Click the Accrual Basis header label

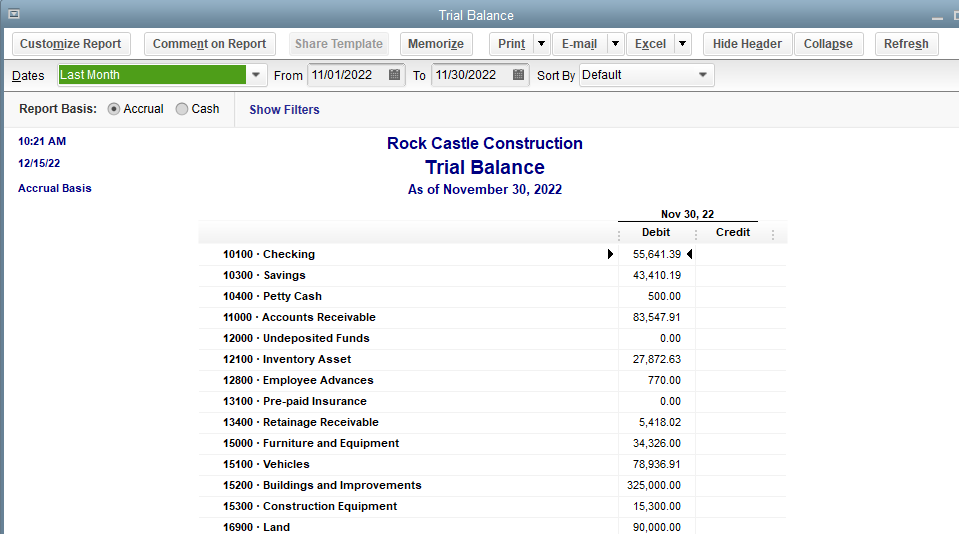pos(54,188)
